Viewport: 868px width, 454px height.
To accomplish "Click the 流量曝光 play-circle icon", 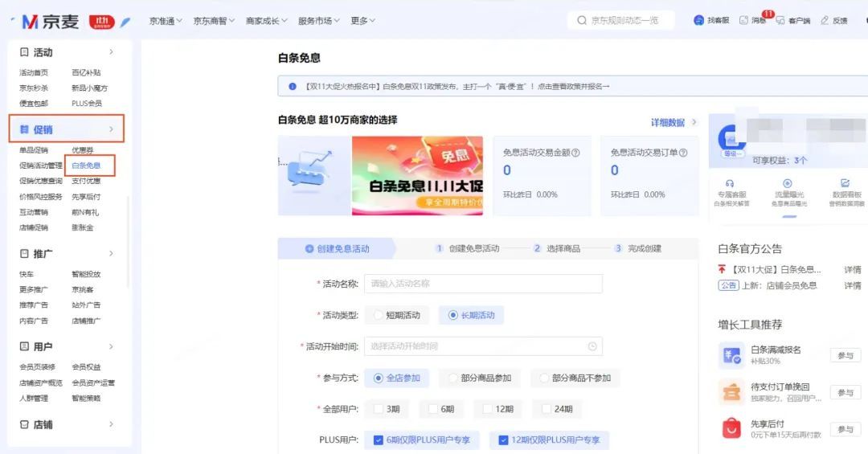I will tap(787, 183).
